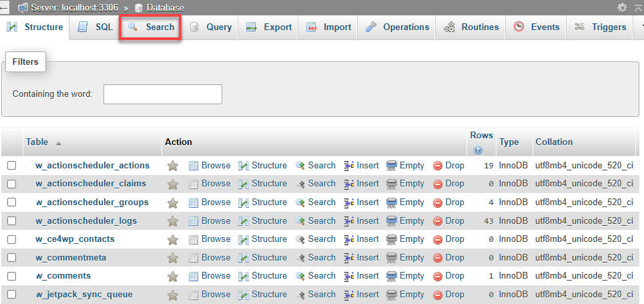Click the Browse icon for w_comments
The image size is (644, 304).
194,276
